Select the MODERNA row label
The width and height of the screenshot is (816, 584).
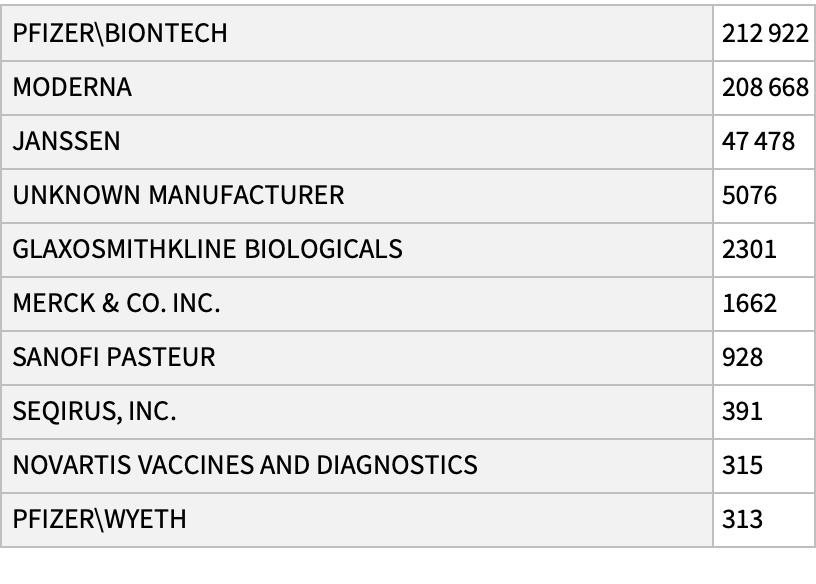72,87
